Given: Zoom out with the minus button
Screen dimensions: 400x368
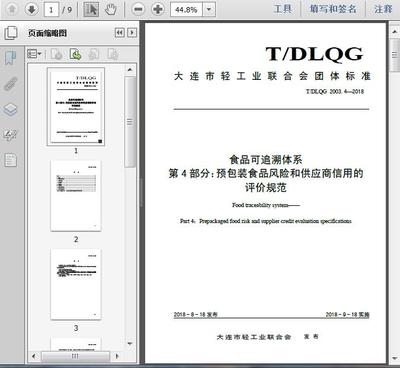Looking at the screenshot, I should point(138,9).
